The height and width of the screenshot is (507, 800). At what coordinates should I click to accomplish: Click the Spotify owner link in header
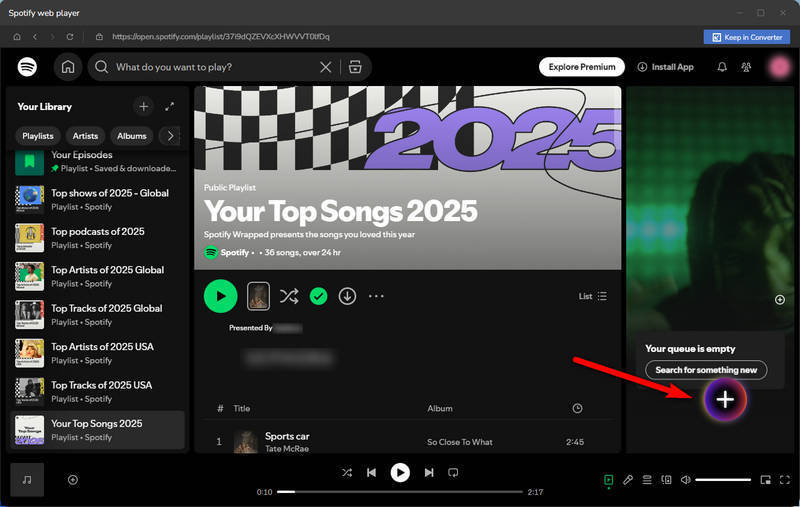pyautogui.click(x=234, y=252)
